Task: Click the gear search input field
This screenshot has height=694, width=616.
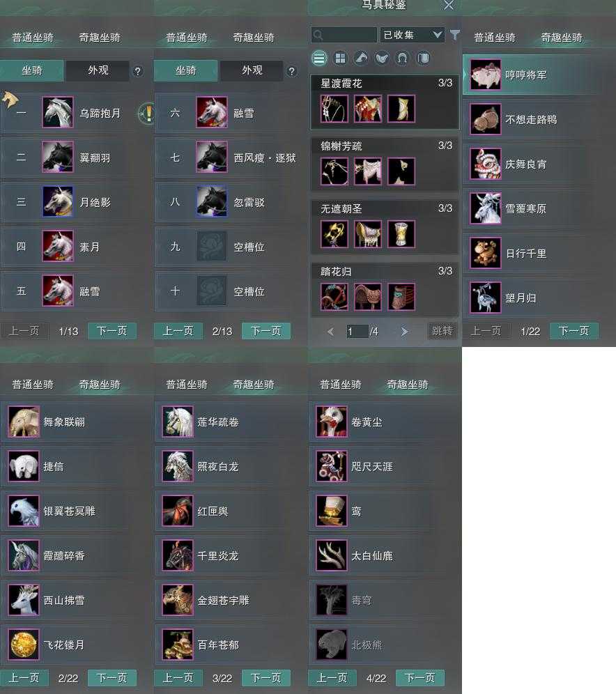Action: (x=344, y=35)
